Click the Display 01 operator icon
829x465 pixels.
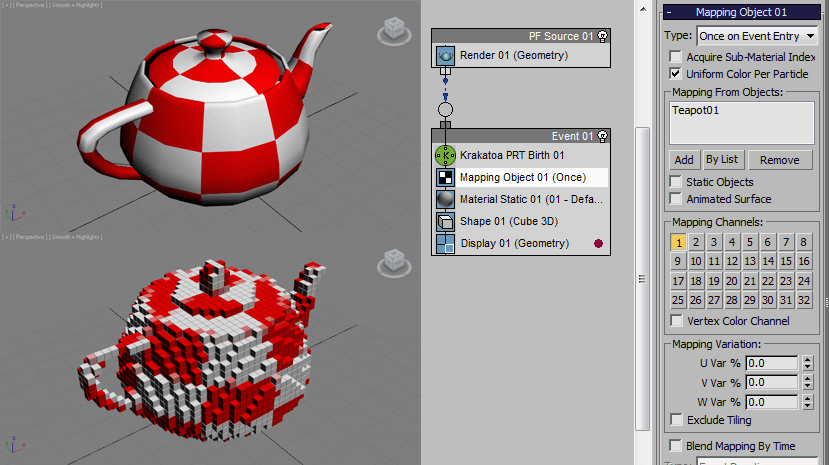point(445,244)
